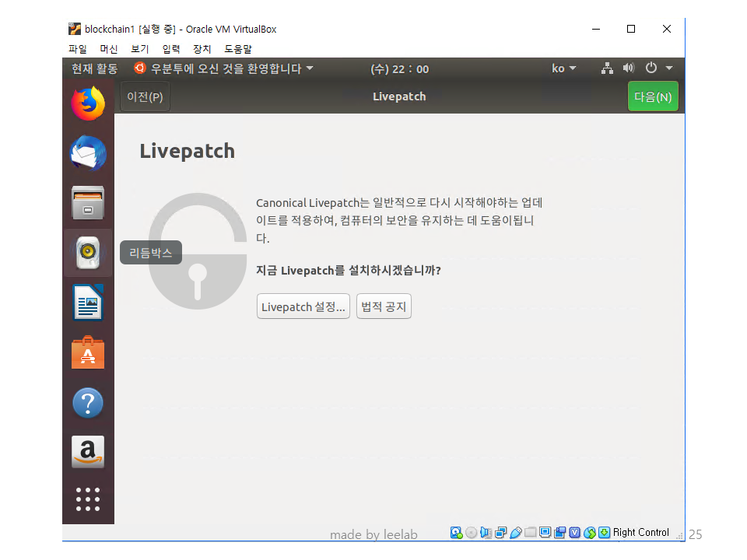Click VirtualBox keyboard capture arrow indicator

click(x=605, y=532)
